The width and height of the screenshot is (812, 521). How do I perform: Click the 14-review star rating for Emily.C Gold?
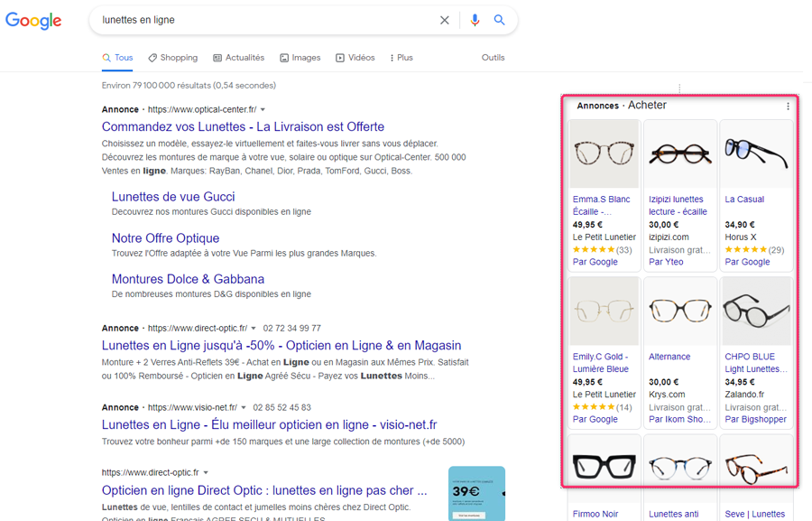coord(603,407)
